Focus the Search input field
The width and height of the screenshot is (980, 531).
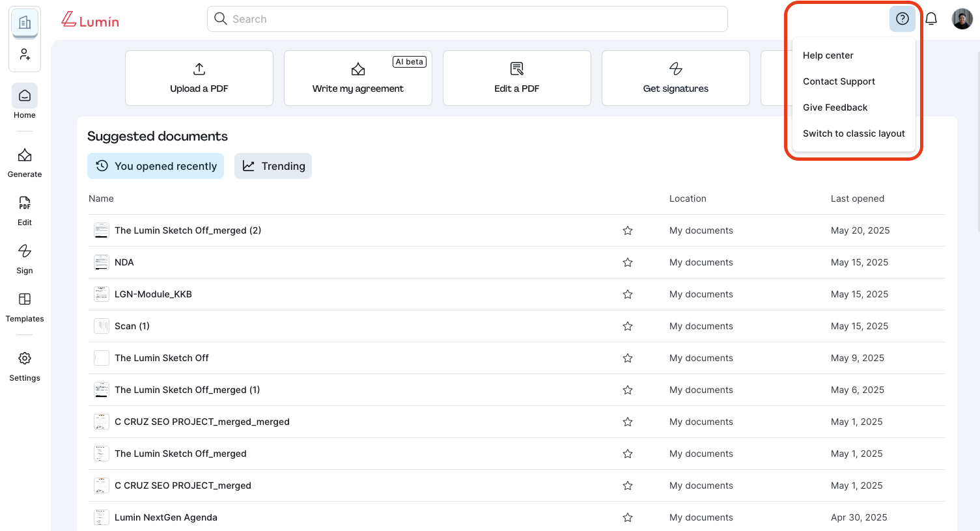pos(468,19)
